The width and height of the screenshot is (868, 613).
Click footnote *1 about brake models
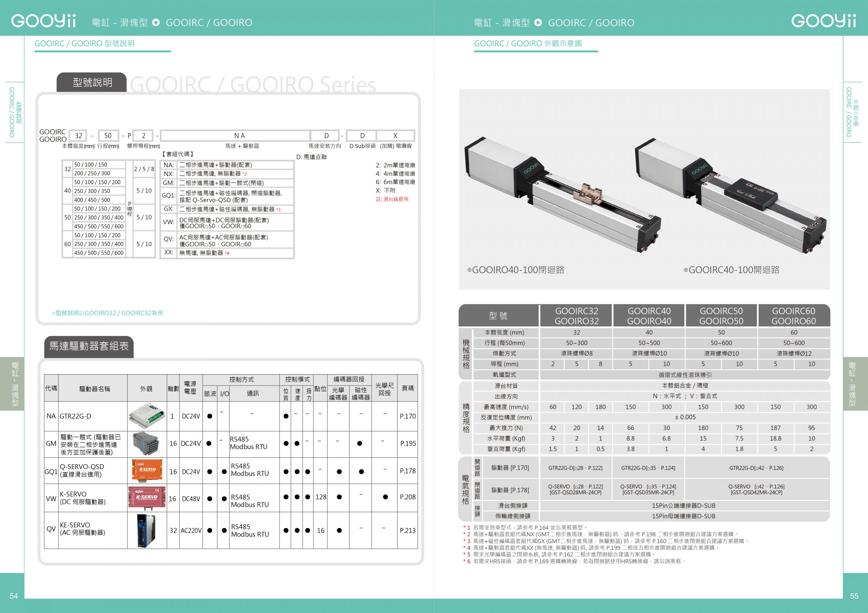point(525,527)
